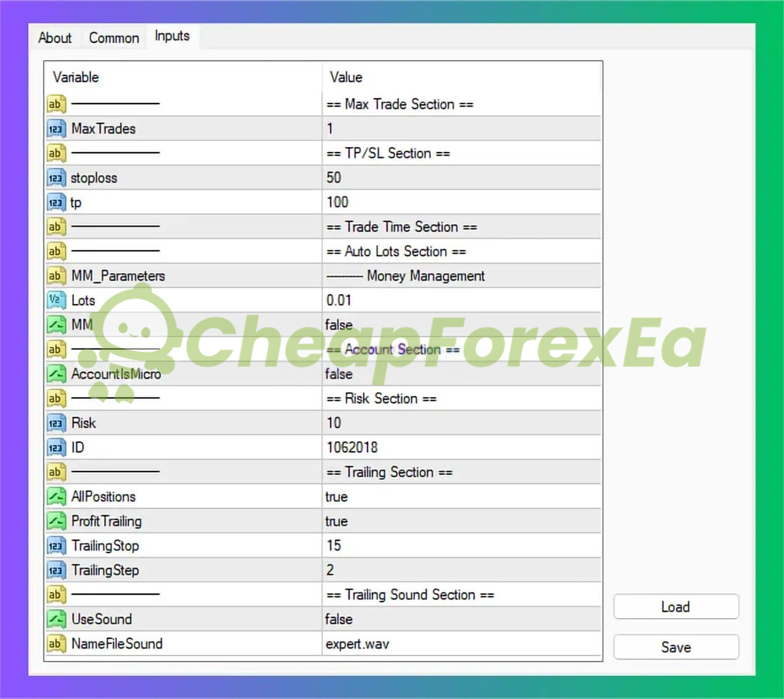Click the string icon beside MM_Parameters
Viewport: 784px width, 699px height.
point(56,276)
